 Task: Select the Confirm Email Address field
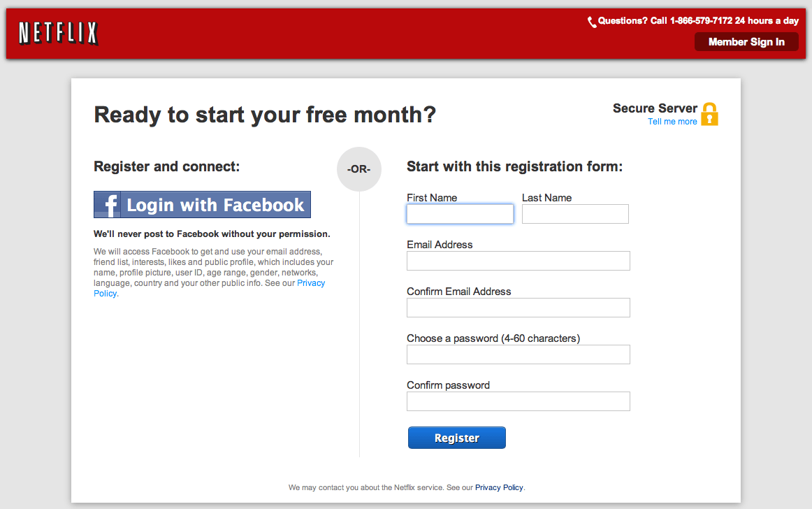[519, 308]
